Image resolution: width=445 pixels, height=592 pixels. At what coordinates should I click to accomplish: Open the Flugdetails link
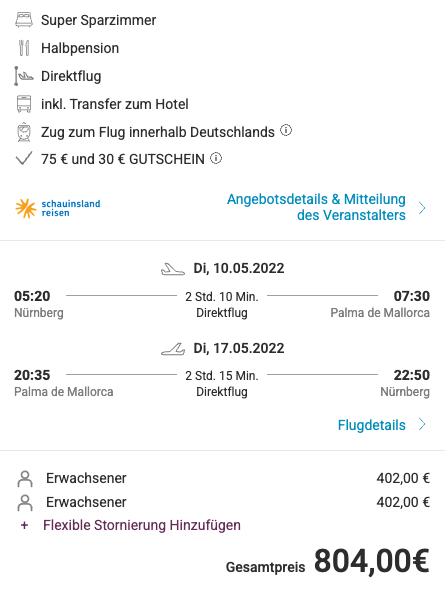pyautogui.click(x=371, y=425)
